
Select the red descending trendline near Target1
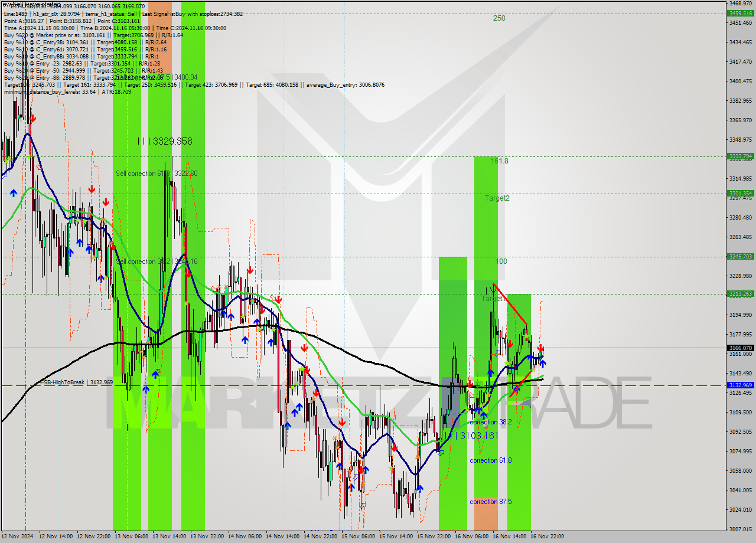[x=510, y=304]
